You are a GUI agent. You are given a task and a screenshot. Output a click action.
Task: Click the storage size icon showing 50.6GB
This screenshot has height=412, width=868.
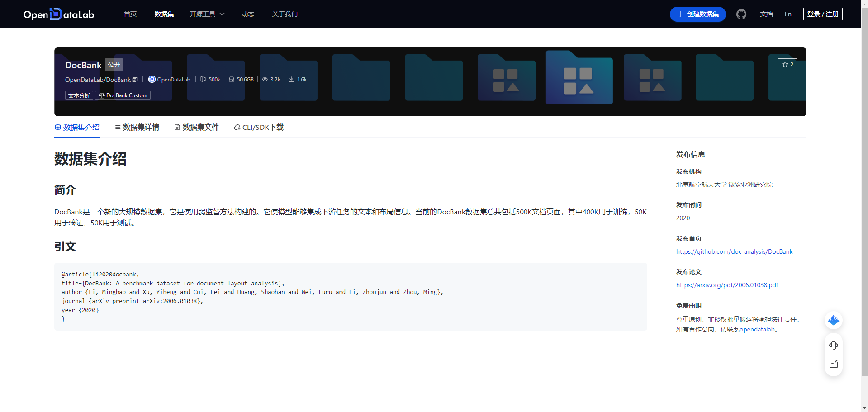(232, 79)
